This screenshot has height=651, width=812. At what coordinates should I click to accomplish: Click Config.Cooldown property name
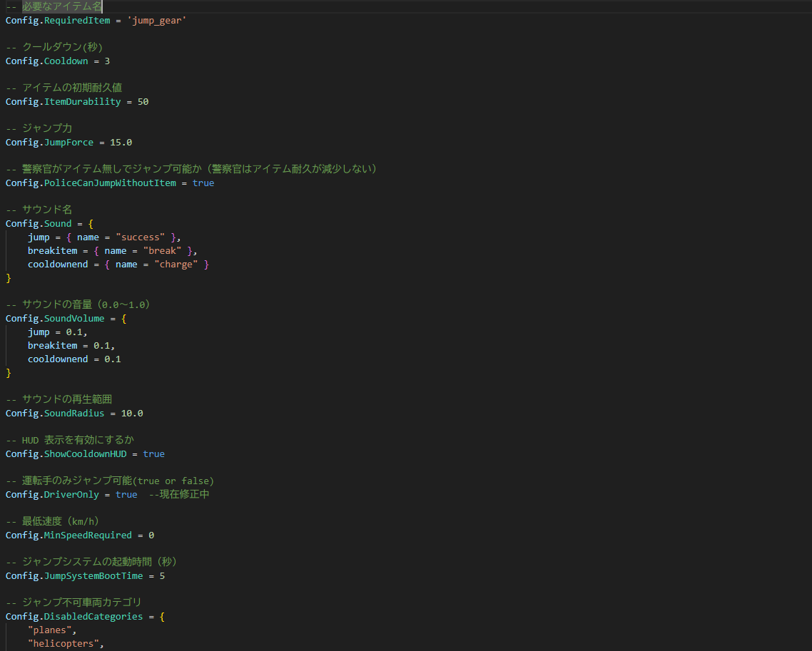[47, 61]
